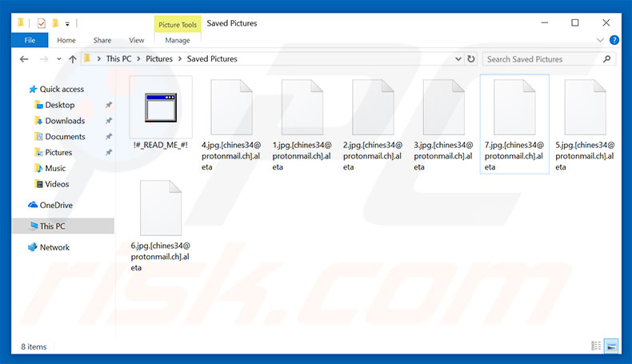Maximize the Saved Pictures window

[x=575, y=23]
